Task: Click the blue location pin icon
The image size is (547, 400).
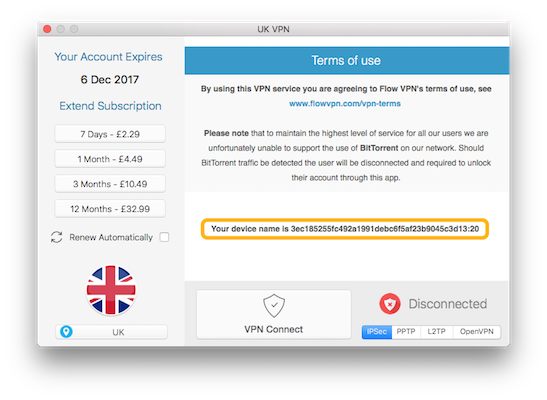Action: (66, 331)
